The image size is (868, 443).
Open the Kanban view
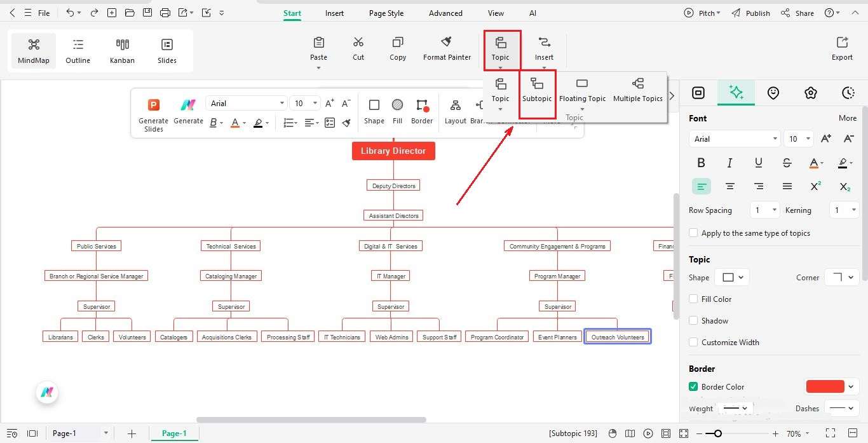click(122, 50)
